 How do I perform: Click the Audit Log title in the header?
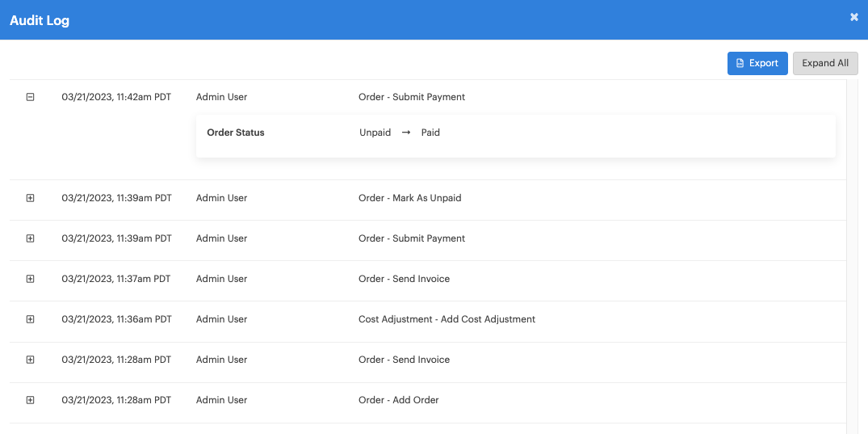coord(40,20)
